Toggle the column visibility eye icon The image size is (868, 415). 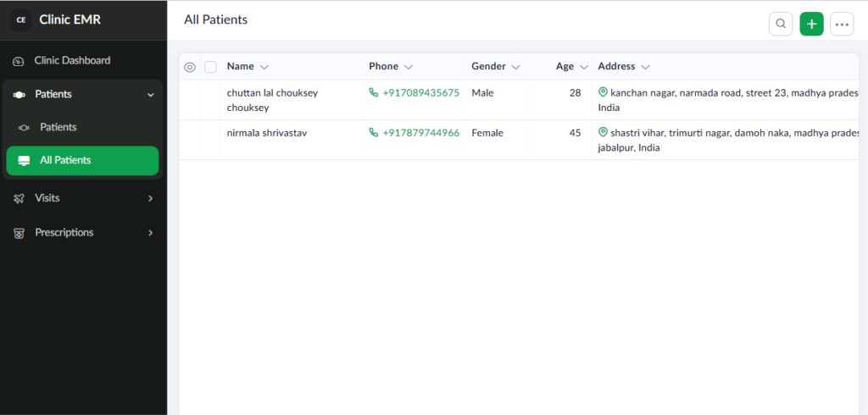190,67
